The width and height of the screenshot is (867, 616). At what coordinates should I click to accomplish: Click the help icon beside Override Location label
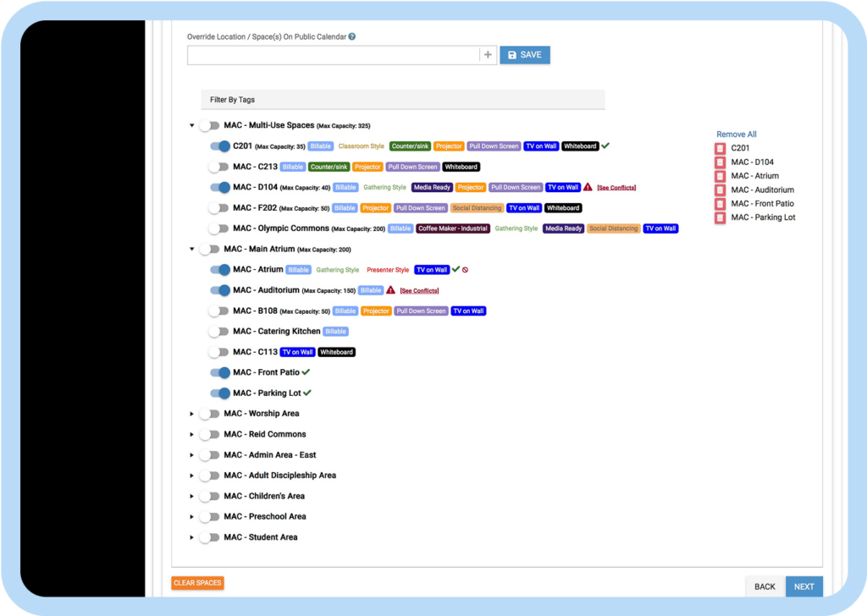click(351, 37)
